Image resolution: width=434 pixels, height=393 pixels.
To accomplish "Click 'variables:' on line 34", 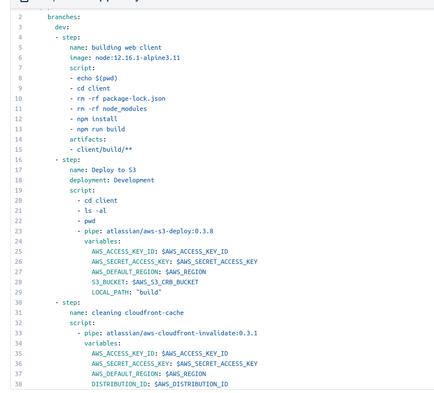I will tap(102, 343).
